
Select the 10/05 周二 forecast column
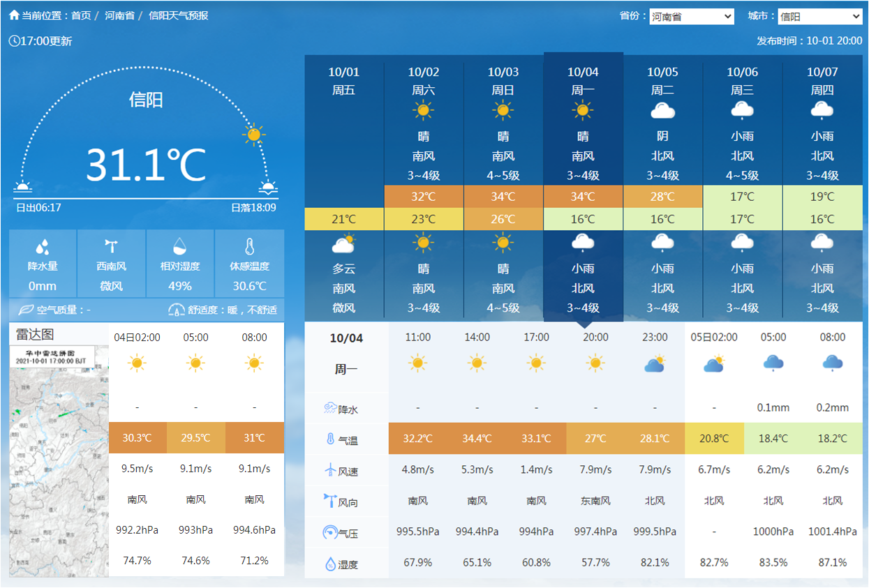click(x=662, y=188)
